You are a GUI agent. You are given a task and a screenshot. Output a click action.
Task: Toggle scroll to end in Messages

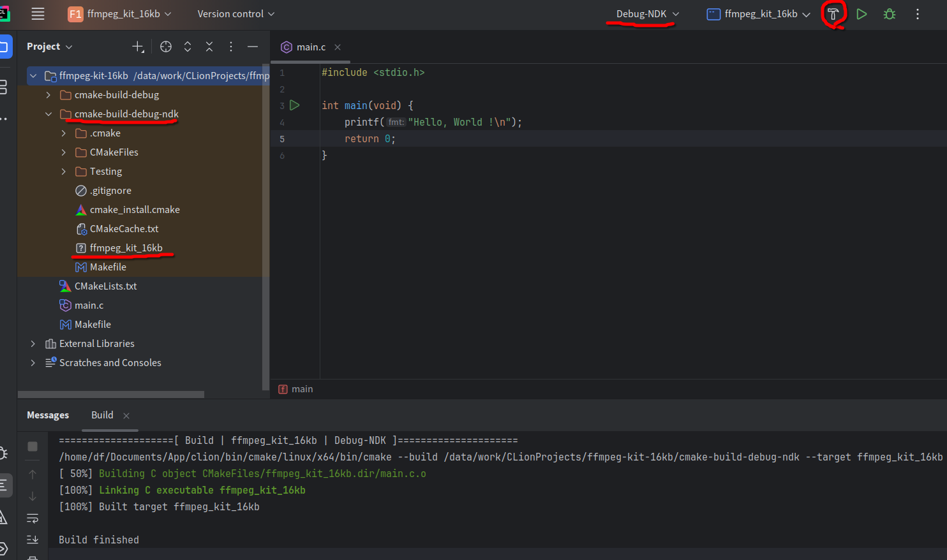[x=33, y=540]
